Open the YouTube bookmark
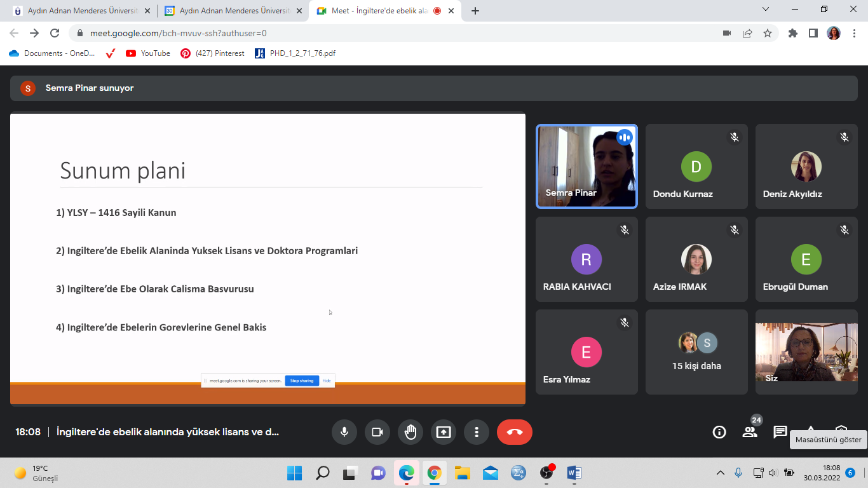Screen dimensions: 868x488 pyautogui.click(x=148, y=53)
